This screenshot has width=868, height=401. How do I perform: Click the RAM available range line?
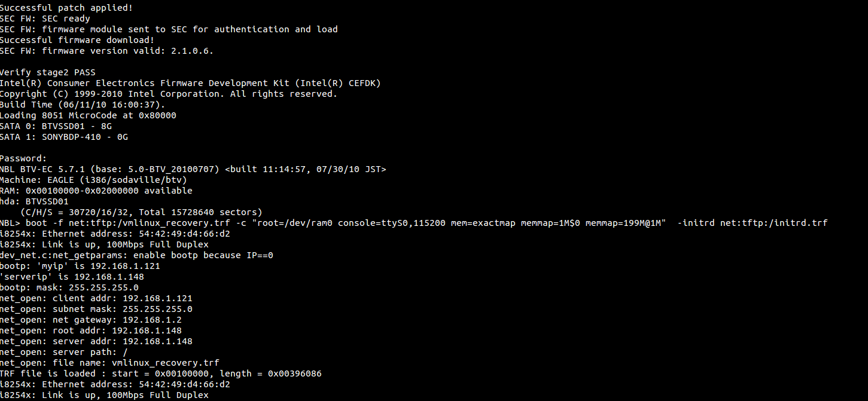pyautogui.click(x=96, y=191)
